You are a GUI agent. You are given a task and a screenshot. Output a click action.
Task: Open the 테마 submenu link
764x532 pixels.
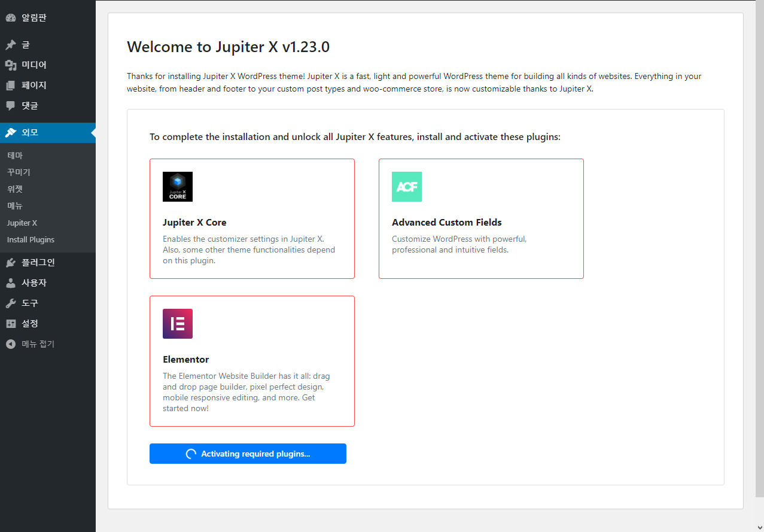(x=48, y=156)
